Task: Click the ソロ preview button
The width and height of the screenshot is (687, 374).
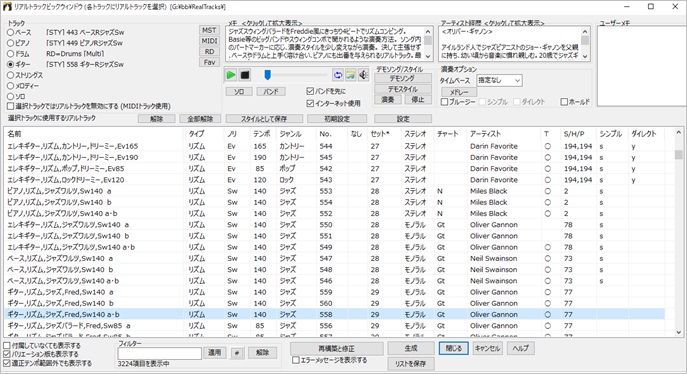Action: (x=239, y=92)
